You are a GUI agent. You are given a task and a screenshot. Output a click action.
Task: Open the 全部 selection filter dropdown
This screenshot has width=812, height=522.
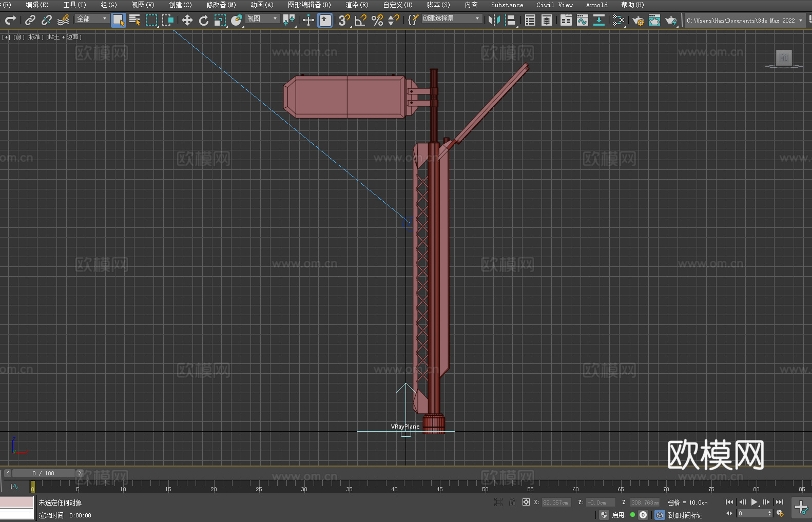coord(92,19)
